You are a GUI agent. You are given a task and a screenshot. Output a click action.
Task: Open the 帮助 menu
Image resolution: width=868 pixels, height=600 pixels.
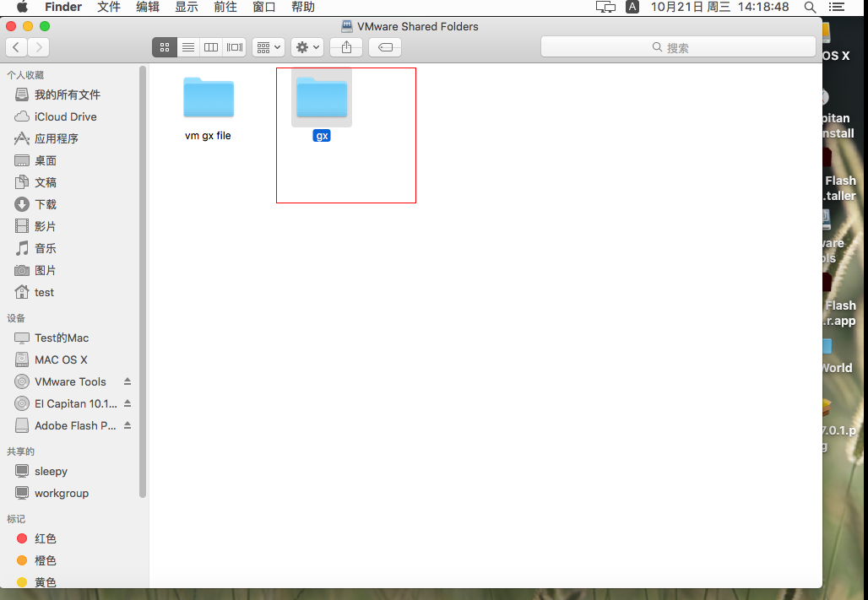(303, 8)
